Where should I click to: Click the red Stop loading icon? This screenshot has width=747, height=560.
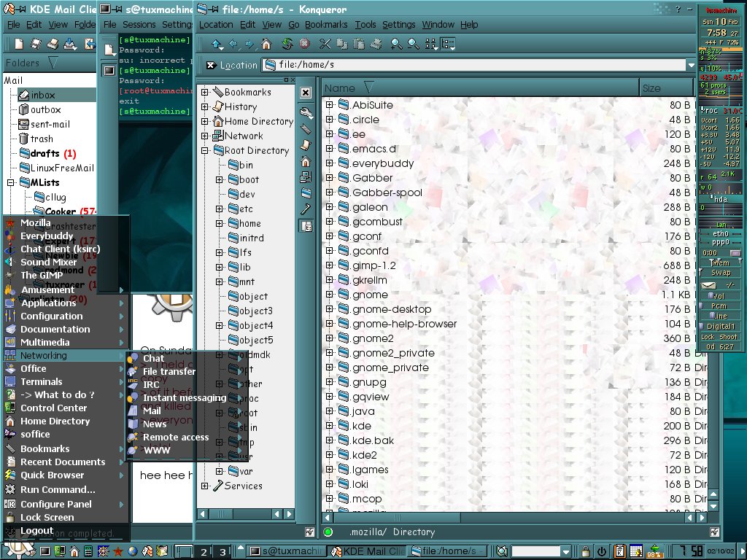[304, 44]
